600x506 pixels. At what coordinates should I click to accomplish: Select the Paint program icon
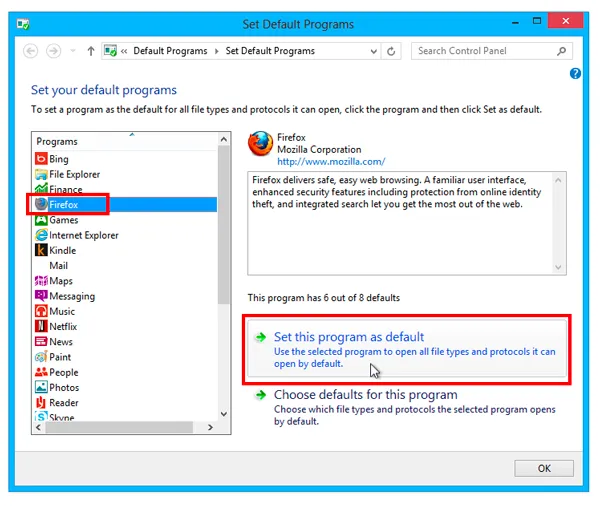(41, 357)
